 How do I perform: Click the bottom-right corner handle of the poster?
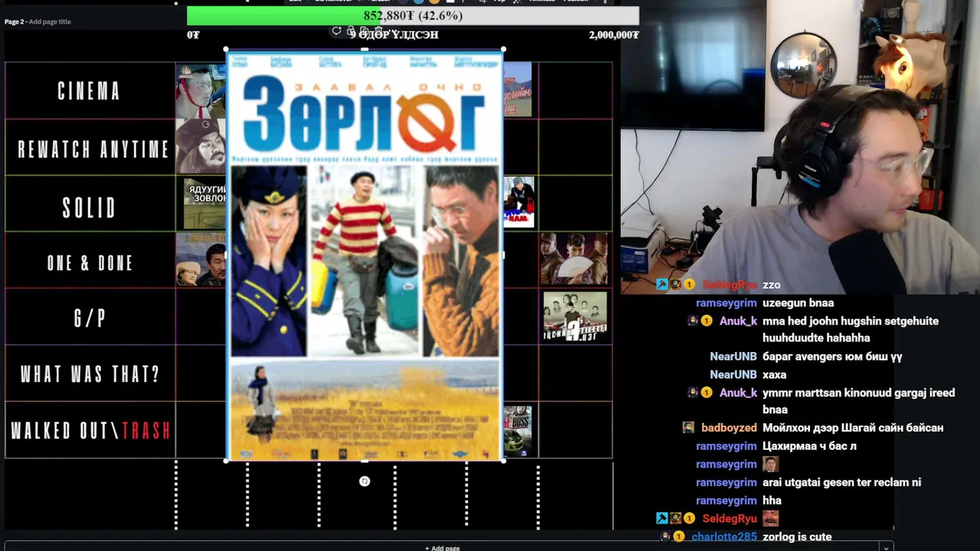click(502, 460)
